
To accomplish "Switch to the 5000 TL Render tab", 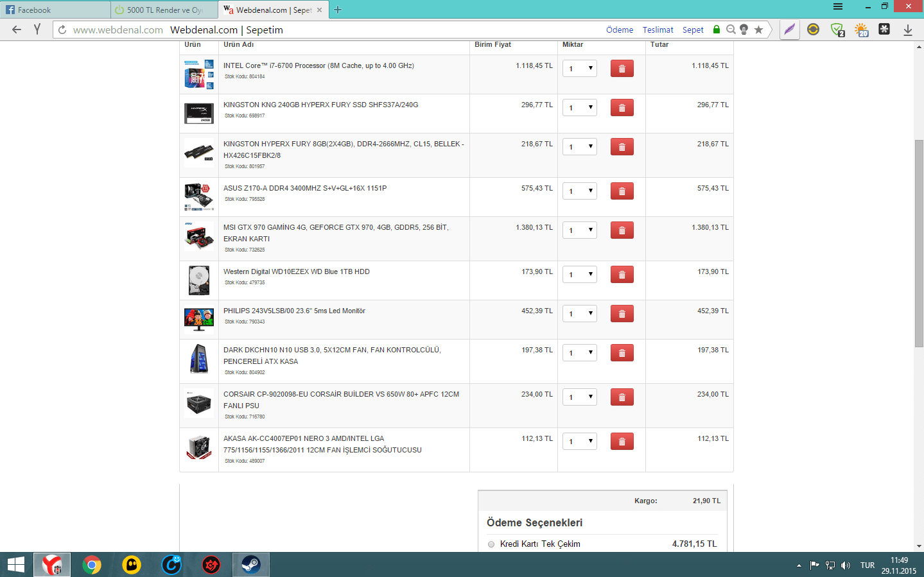I will [164, 10].
